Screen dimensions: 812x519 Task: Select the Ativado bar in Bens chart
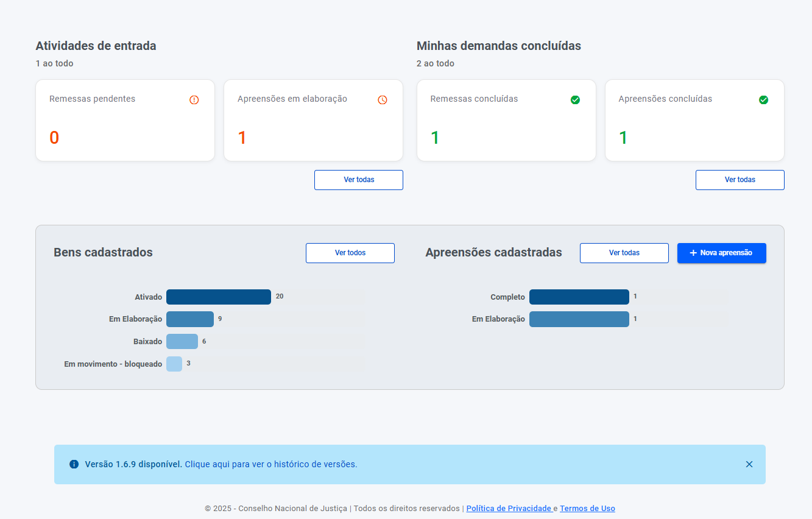[218, 297]
